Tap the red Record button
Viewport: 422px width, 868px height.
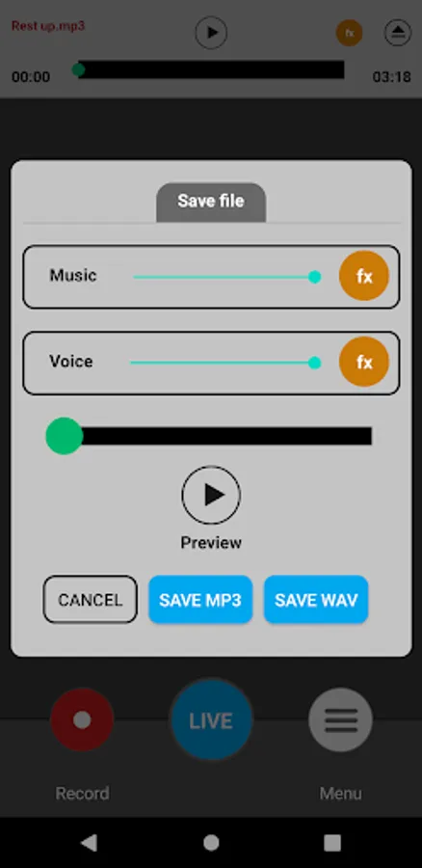coord(82,719)
